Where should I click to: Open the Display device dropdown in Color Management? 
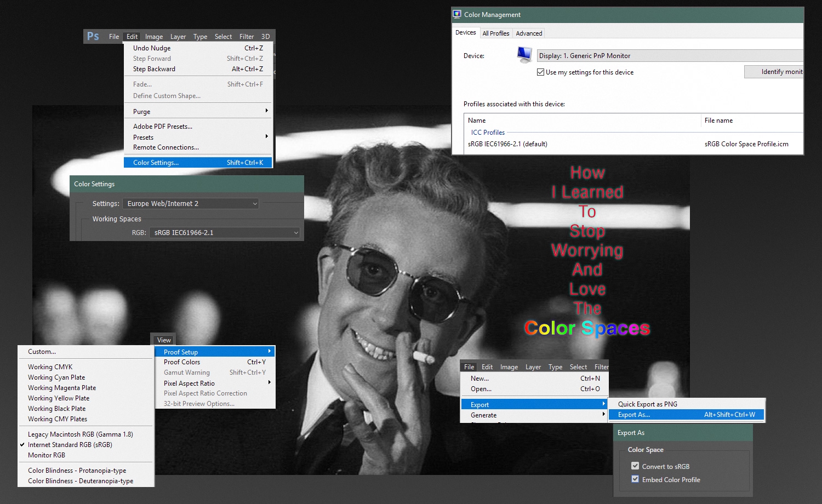click(x=670, y=56)
